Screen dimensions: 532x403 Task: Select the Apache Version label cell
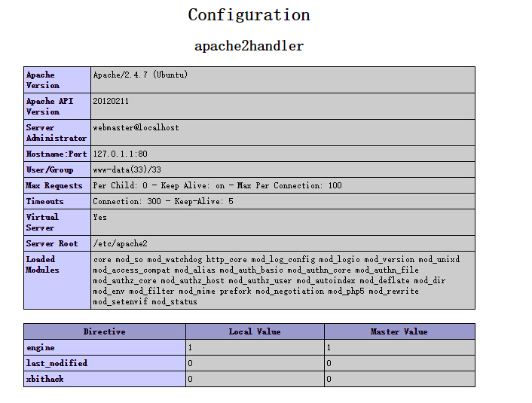57,80
